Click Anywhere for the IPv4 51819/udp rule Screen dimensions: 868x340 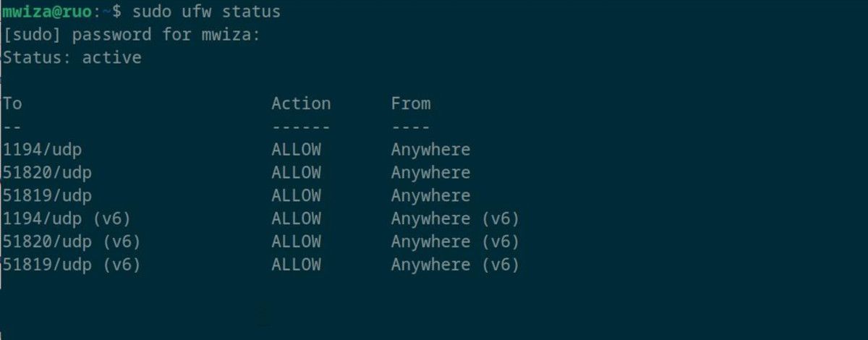tap(430, 196)
